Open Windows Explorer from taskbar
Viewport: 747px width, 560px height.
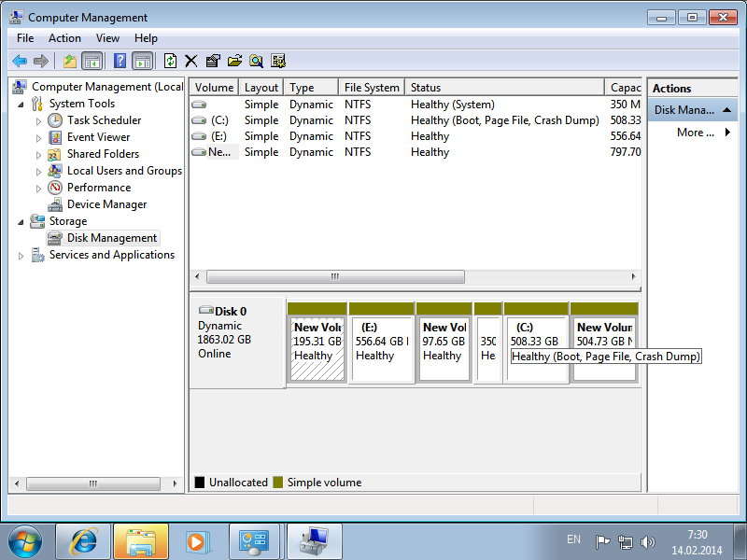(141, 542)
